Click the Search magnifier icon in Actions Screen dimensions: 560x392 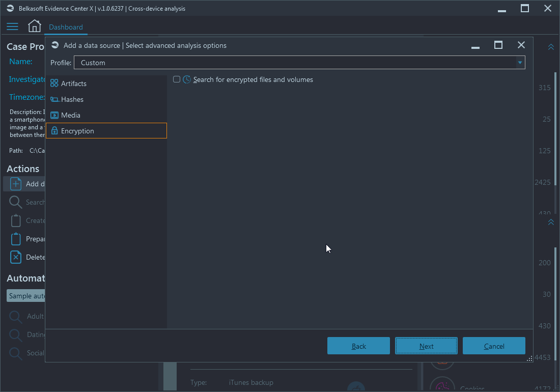coord(15,202)
